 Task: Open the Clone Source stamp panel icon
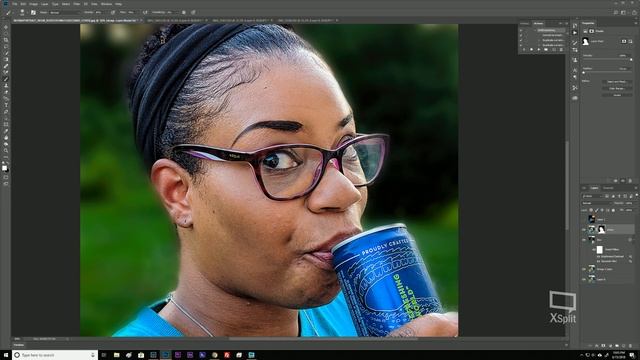575,60
